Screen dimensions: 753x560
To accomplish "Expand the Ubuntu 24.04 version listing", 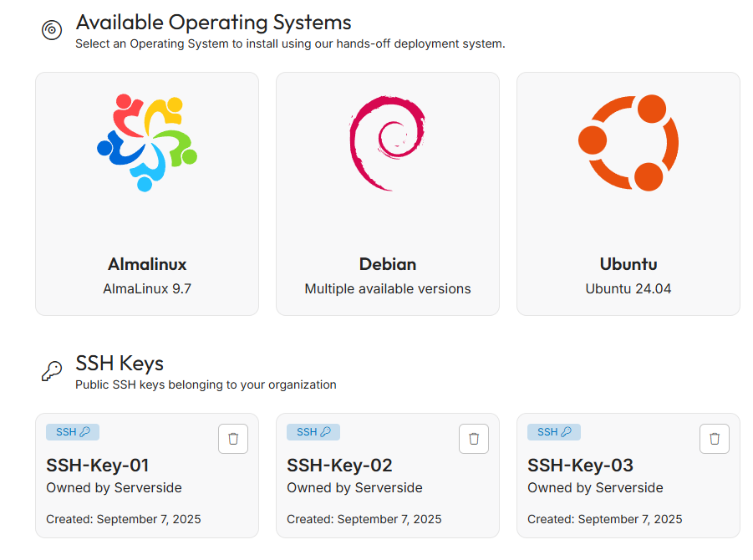I will tap(628, 288).
